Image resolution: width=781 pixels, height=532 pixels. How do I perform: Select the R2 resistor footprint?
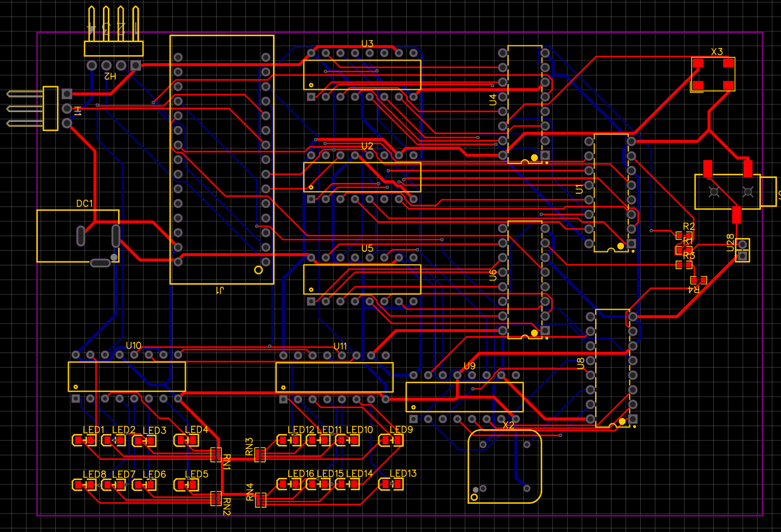coord(684,235)
